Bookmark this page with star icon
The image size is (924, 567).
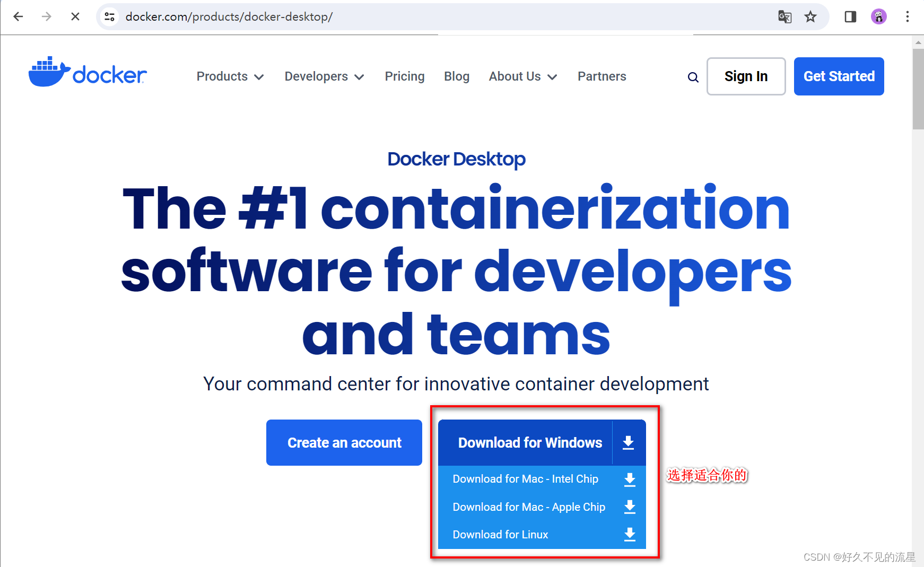[810, 17]
